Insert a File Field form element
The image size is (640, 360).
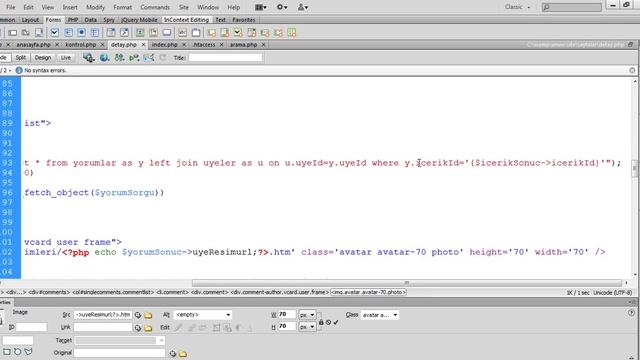click(153, 33)
